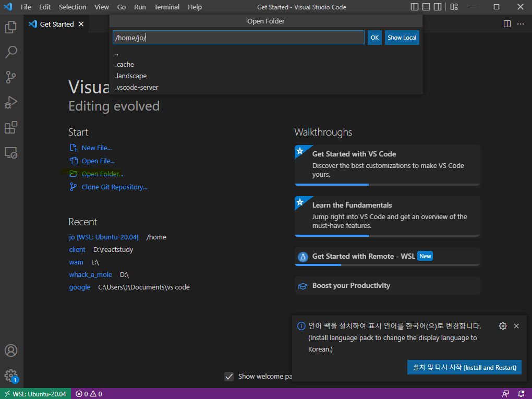Open the Terminal menu

click(166, 7)
